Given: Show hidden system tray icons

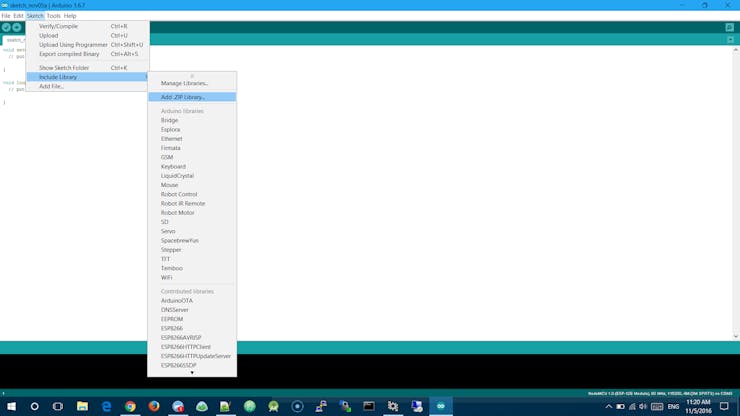Looking at the screenshot, I should pyautogui.click(x=609, y=407).
